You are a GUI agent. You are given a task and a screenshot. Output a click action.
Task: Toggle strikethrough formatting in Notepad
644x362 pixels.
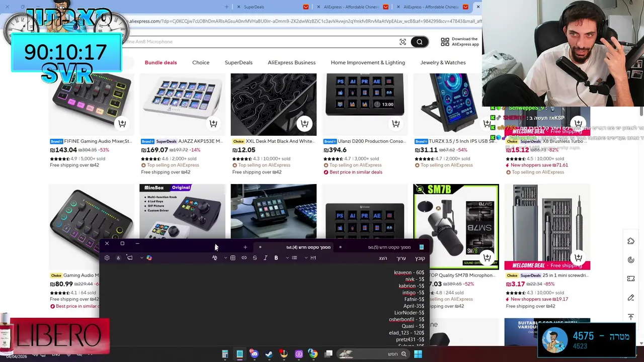tap(255, 258)
